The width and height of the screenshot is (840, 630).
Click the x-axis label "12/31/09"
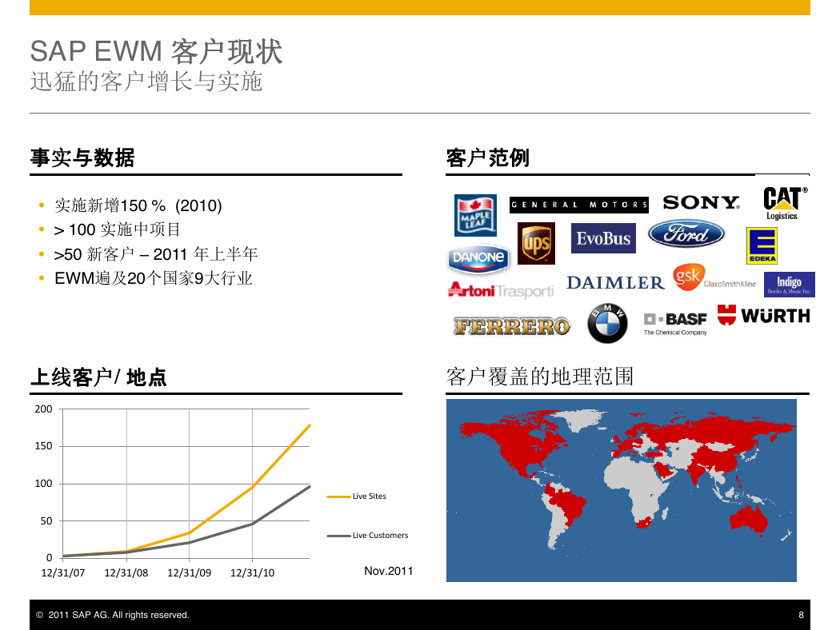tap(189, 572)
